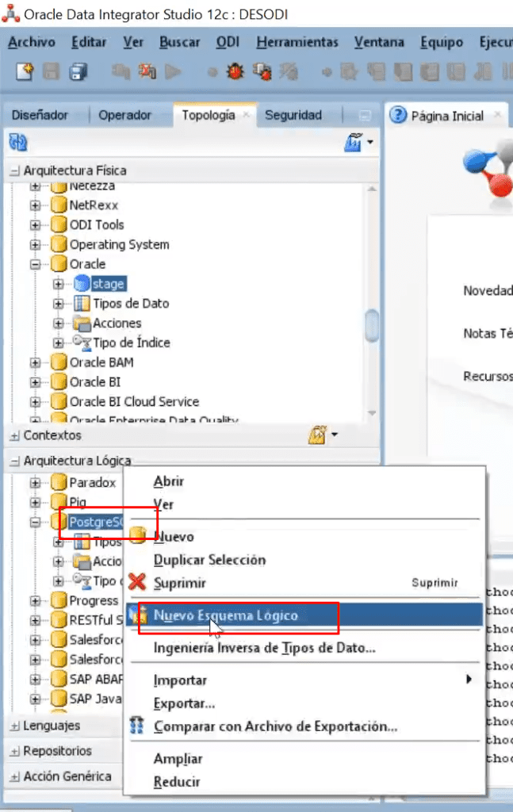This screenshot has height=812, width=513.
Task: Click the Oracle BI technology icon
Action: (x=59, y=381)
